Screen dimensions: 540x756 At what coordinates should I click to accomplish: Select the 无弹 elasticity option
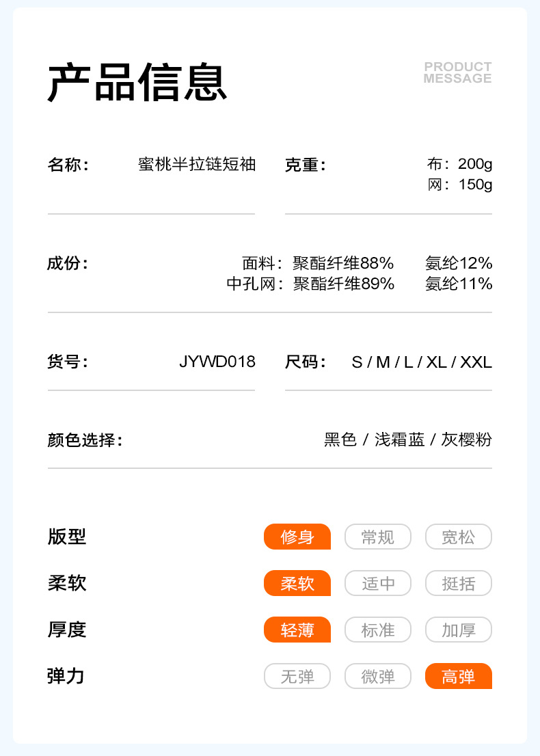point(297,676)
